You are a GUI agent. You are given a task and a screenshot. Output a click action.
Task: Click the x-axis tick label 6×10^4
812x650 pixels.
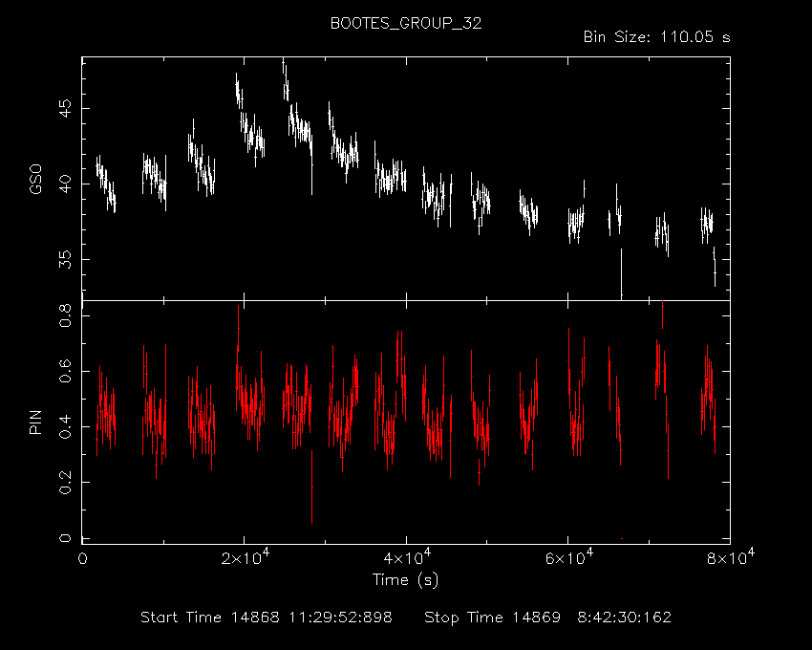click(x=569, y=557)
